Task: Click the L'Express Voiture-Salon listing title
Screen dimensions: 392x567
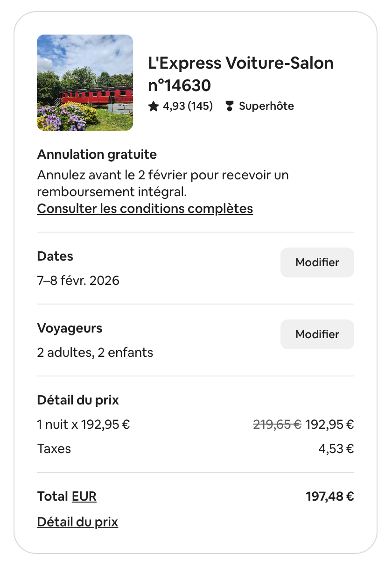Action: [241, 74]
